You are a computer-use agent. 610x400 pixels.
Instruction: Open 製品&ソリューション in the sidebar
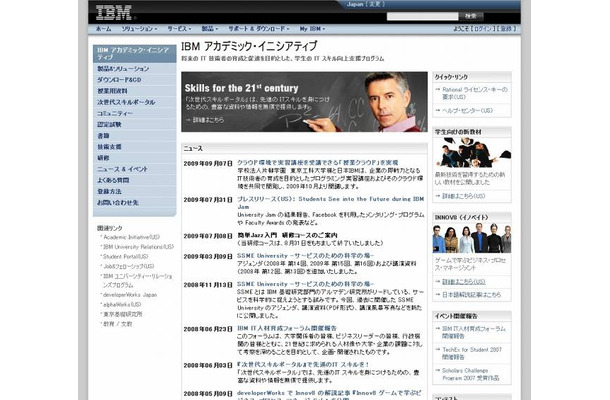[123, 68]
